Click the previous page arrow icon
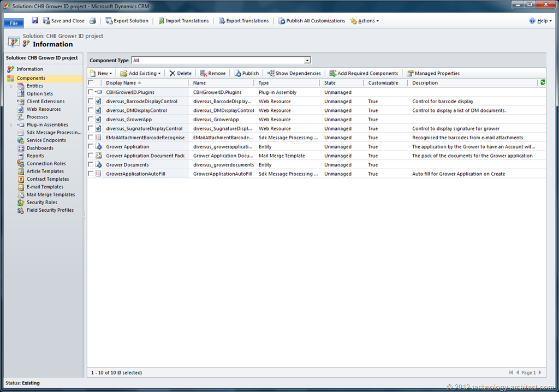This screenshot has height=392, width=559. (x=518, y=372)
